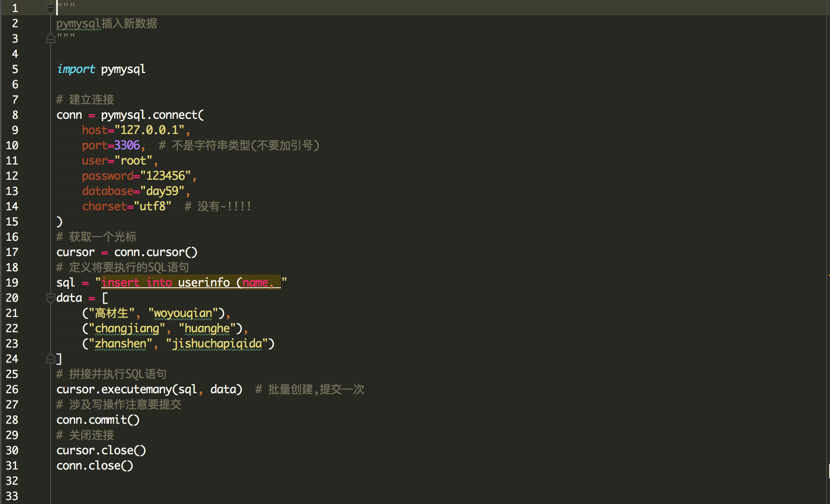Click the cursor.close() statement
Image resolution: width=830 pixels, height=504 pixels.
click(x=101, y=450)
